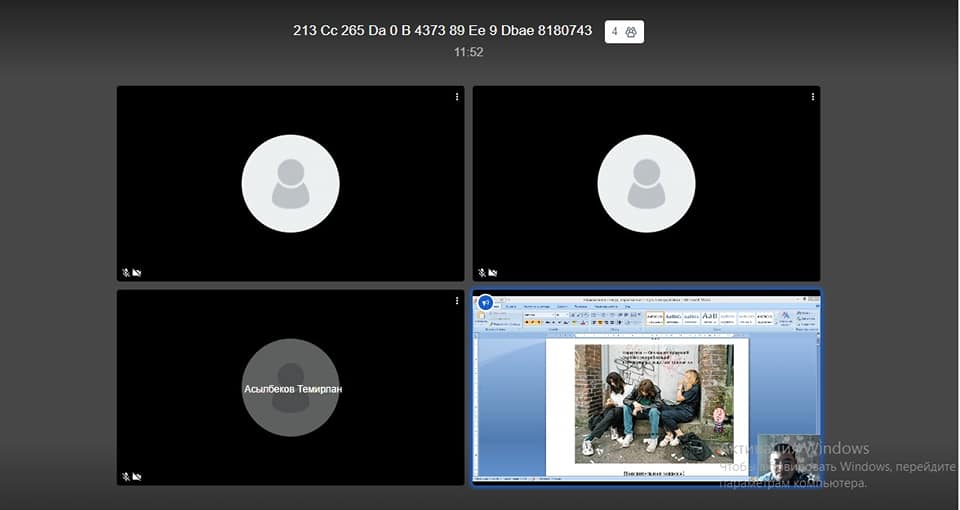Click camera-off icon on Асылбеков Темирлан tile
960x510 pixels.
click(137, 477)
